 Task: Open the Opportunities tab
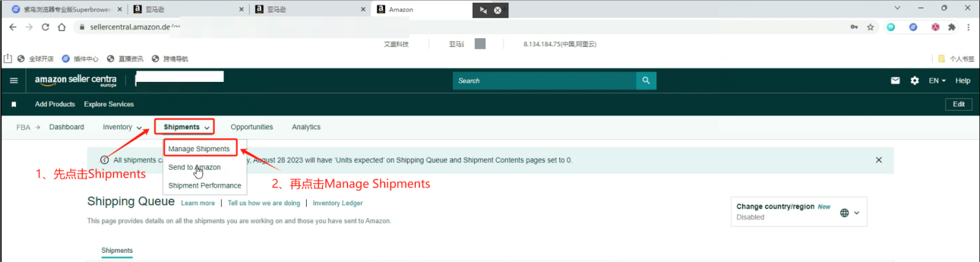click(252, 127)
